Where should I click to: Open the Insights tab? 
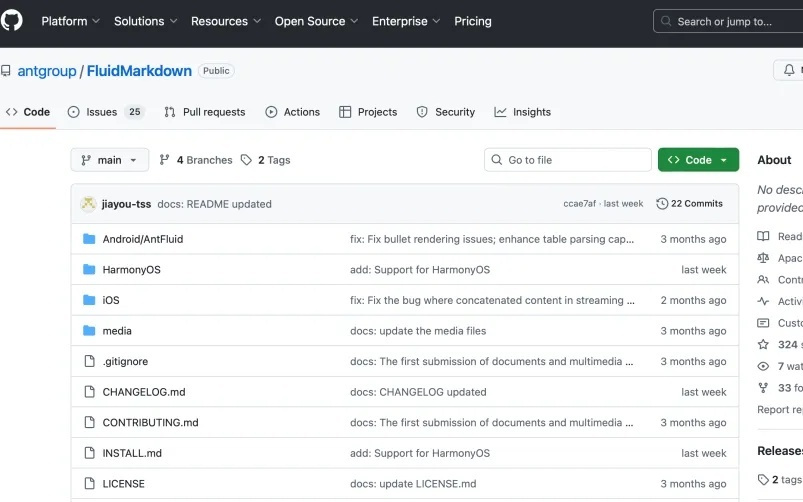coord(522,112)
